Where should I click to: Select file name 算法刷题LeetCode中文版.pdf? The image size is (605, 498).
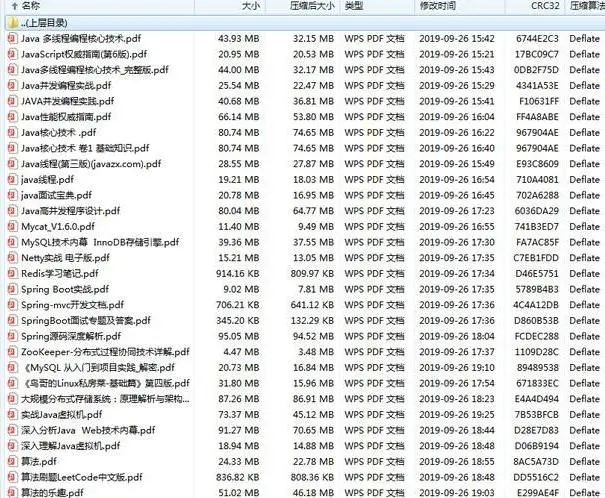coord(82,477)
